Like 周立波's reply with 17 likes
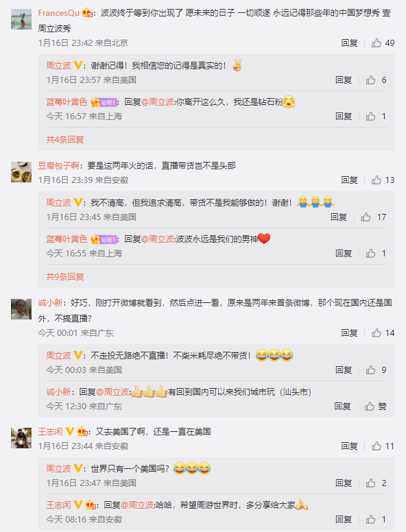Image resolution: width=406 pixels, height=532 pixels. [366, 217]
